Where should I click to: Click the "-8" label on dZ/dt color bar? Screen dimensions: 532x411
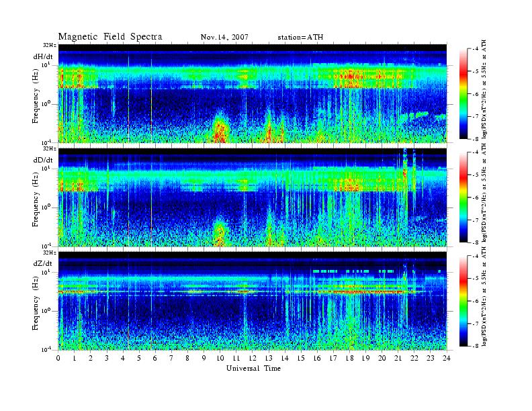pyautogui.click(x=476, y=346)
